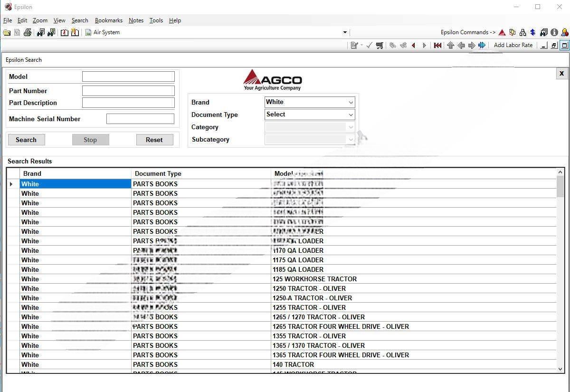Open the Tools menu
The height and width of the screenshot is (392, 570).
[x=156, y=20]
